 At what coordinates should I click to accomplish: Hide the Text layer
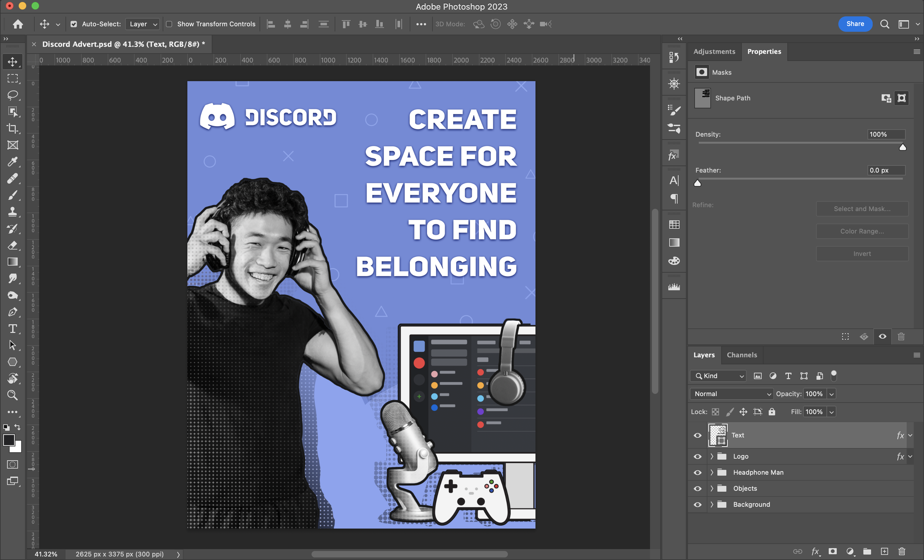point(697,435)
